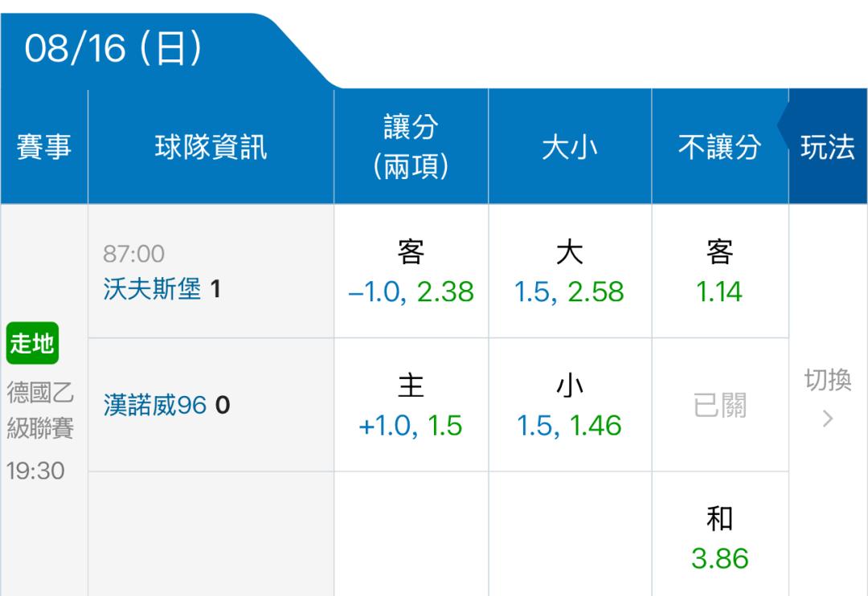Select home handicap +1.0 odds 1.5
Screen dimensions: 868x596
(x=411, y=405)
